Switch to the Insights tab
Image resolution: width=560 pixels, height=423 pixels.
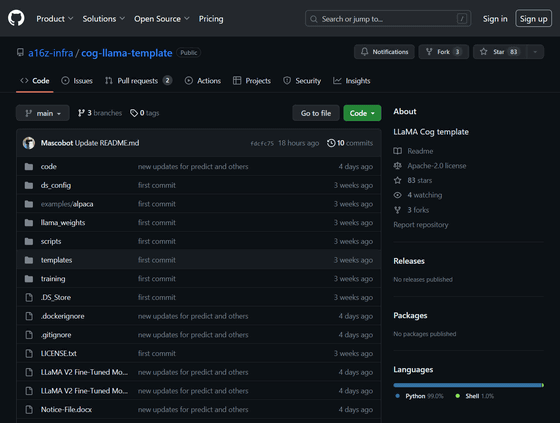tap(352, 81)
